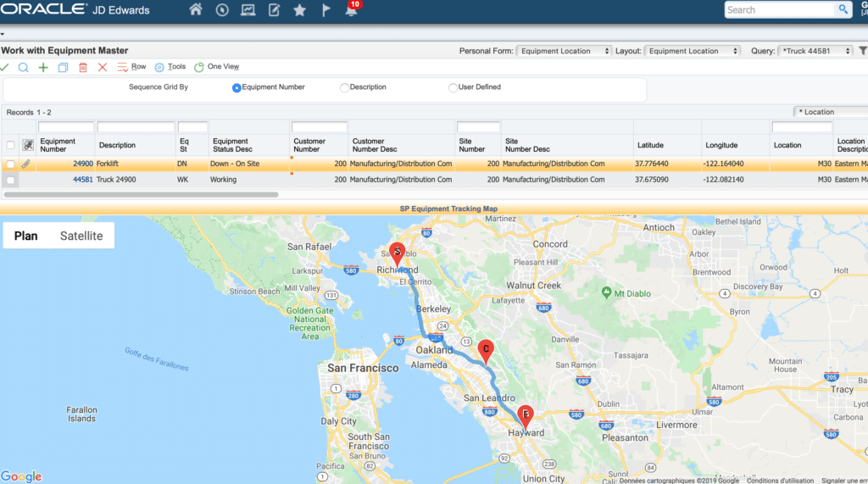Open the Tools gear icon

pyautogui.click(x=159, y=68)
